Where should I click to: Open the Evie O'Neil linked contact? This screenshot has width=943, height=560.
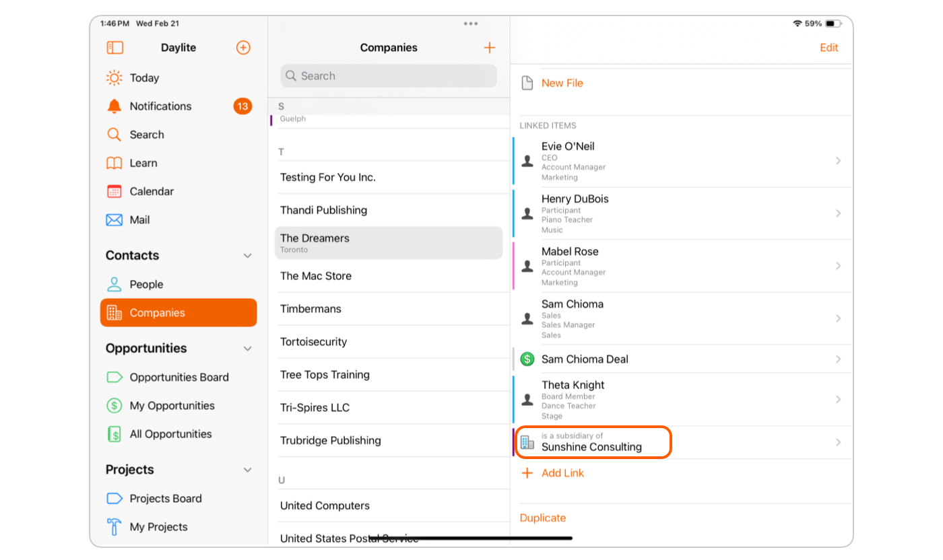click(x=680, y=161)
